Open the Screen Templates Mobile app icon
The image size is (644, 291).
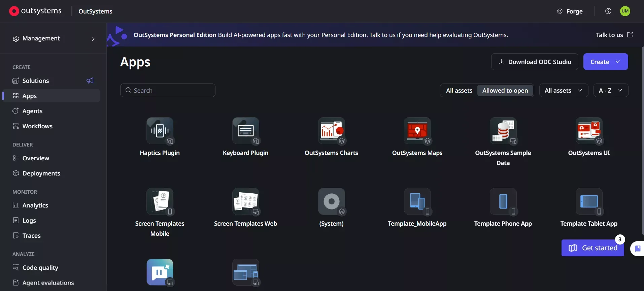pyautogui.click(x=160, y=201)
